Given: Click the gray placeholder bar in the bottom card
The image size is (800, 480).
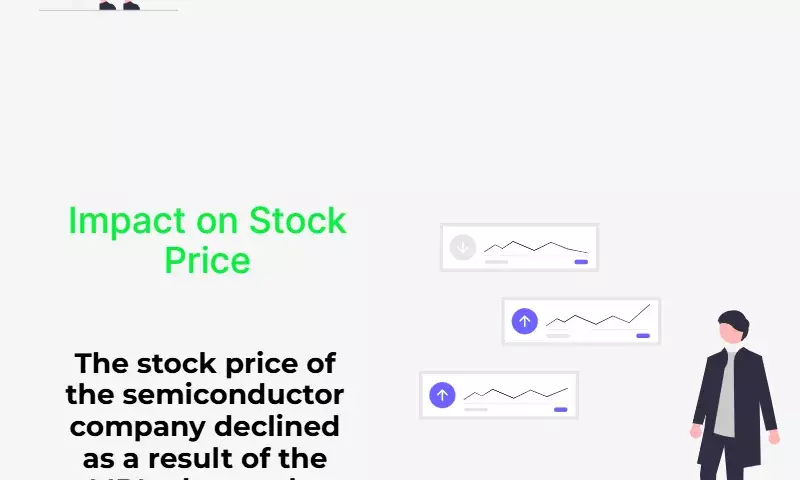Looking at the screenshot, I should (x=476, y=410).
